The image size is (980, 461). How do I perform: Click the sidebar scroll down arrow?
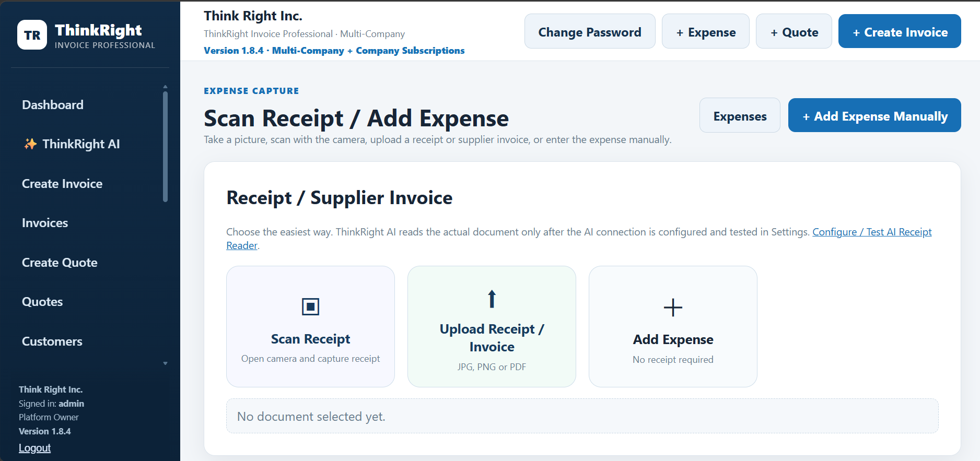coord(165,363)
